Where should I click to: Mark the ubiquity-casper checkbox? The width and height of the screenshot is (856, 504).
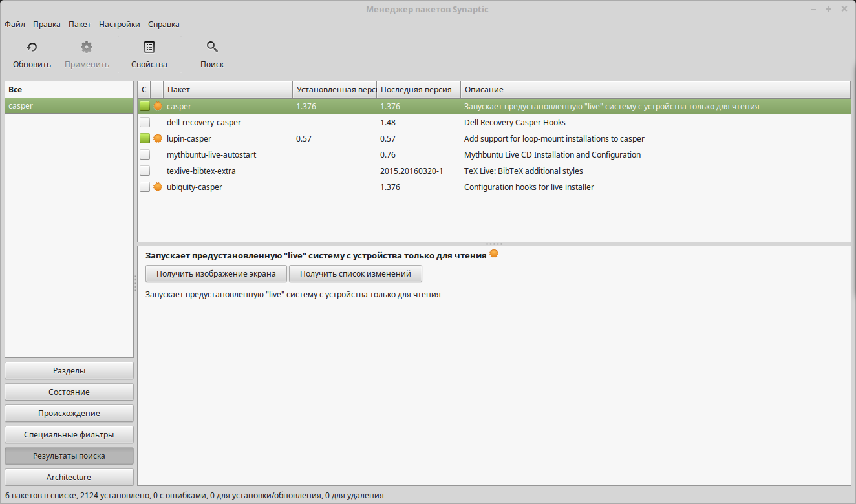(x=145, y=187)
